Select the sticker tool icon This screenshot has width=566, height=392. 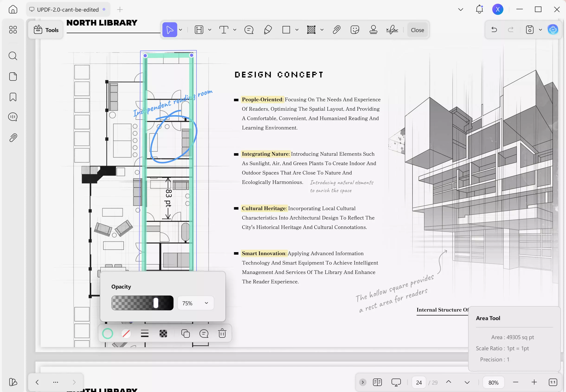coord(355,30)
